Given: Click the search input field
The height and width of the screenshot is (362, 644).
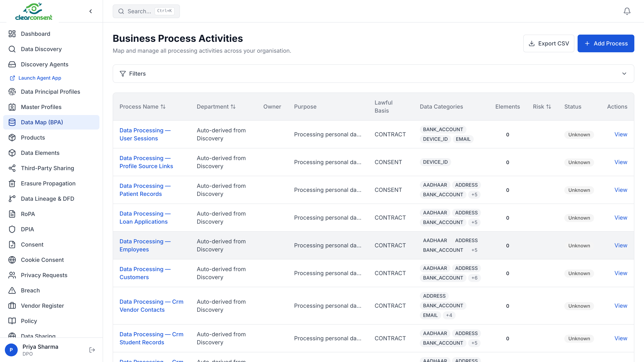Looking at the screenshot, I should pyautogui.click(x=146, y=11).
